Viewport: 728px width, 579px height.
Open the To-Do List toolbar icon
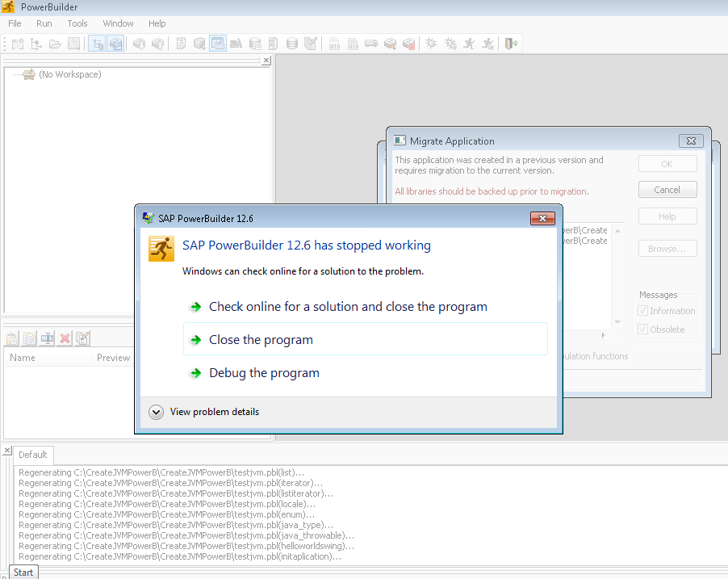pyautogui.click(x=181, y=44)
